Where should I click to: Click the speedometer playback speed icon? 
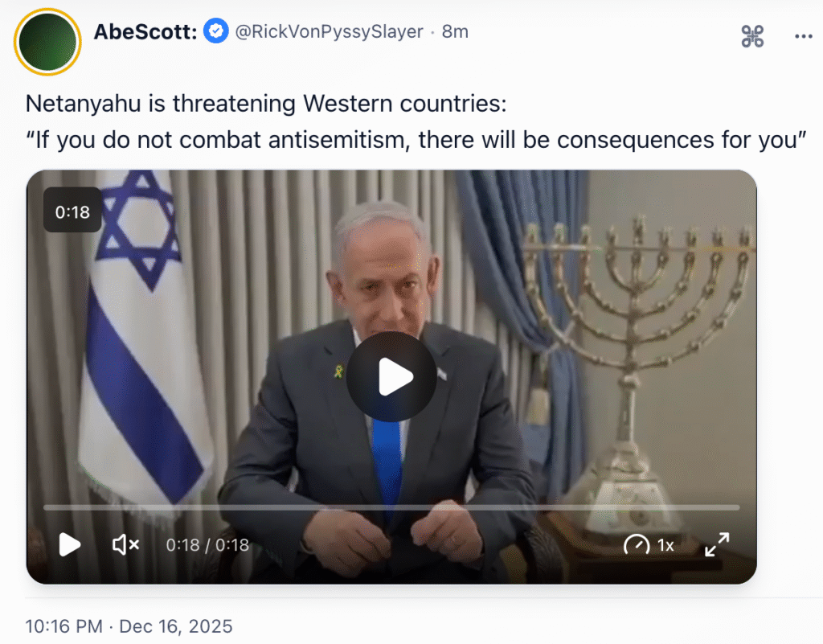click(x=637, y=545)
